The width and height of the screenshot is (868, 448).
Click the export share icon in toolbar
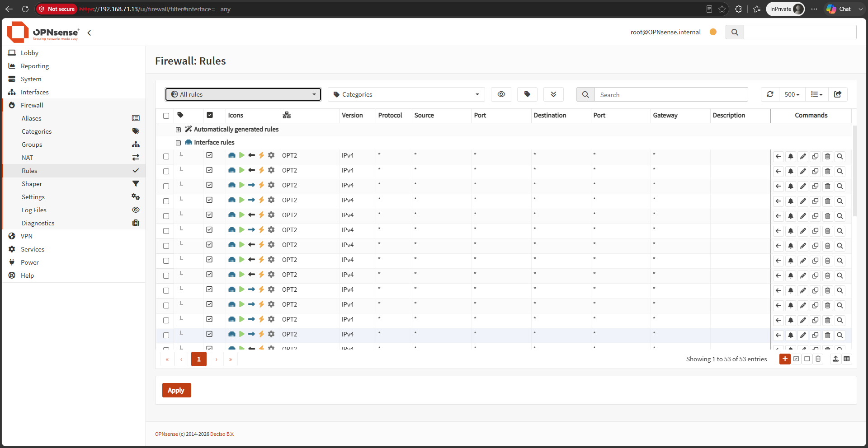[x=838, y=94]
